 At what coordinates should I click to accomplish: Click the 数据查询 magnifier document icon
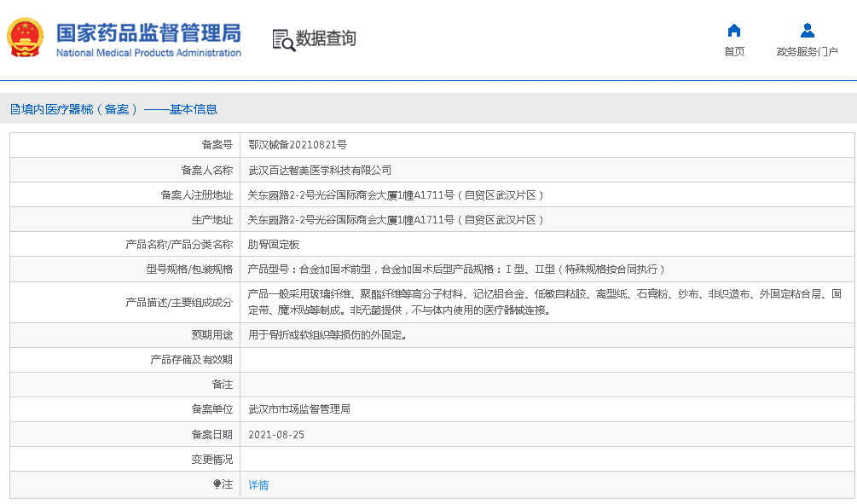point(283,39)
